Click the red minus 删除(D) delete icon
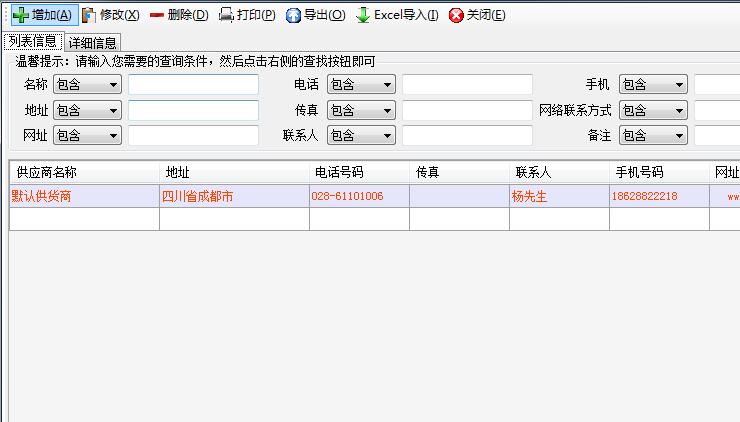 pos(157,15)
